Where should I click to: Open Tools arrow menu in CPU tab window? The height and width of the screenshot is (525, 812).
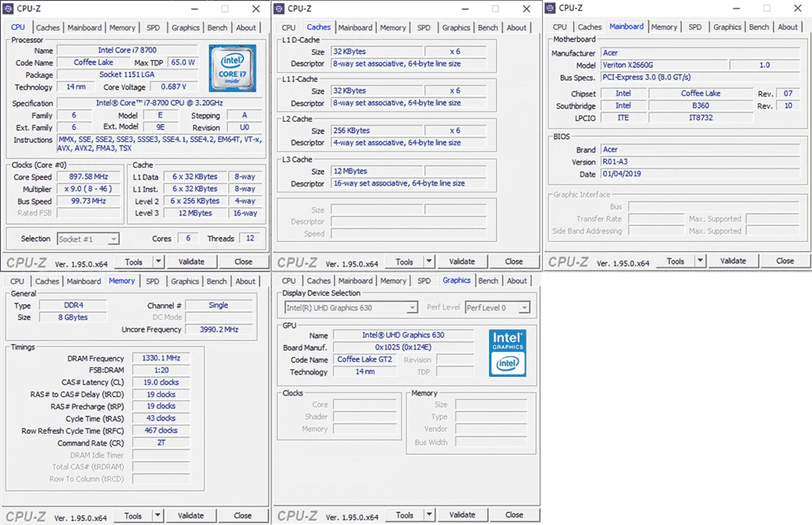click(x=158, y=262)
